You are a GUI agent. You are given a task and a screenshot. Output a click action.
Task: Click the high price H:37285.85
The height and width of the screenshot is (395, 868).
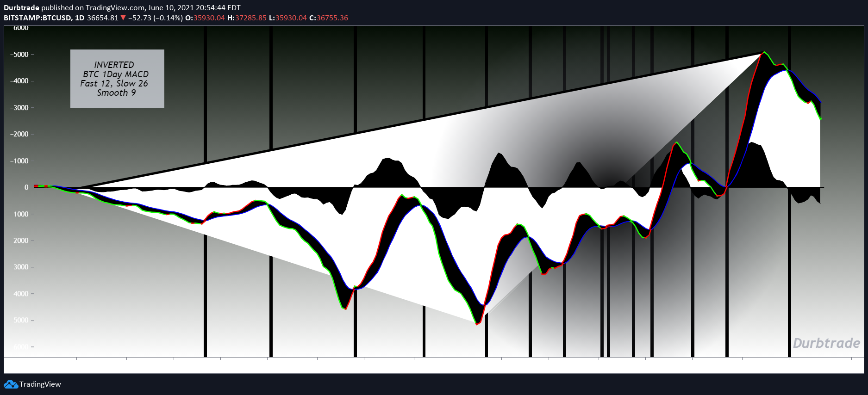click(247, 18)
